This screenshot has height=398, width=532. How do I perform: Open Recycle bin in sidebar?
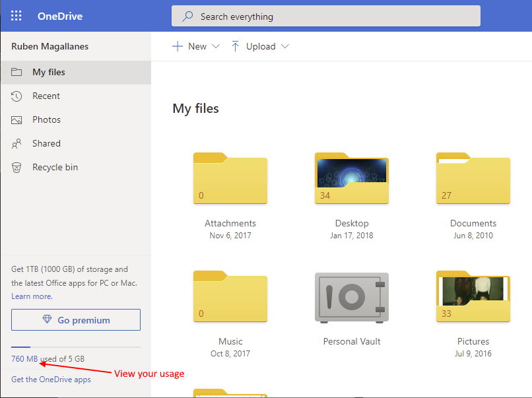76,167
